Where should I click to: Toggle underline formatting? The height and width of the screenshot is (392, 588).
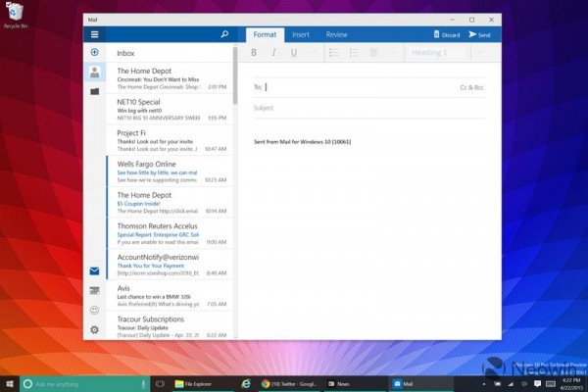tap(293, 53)
